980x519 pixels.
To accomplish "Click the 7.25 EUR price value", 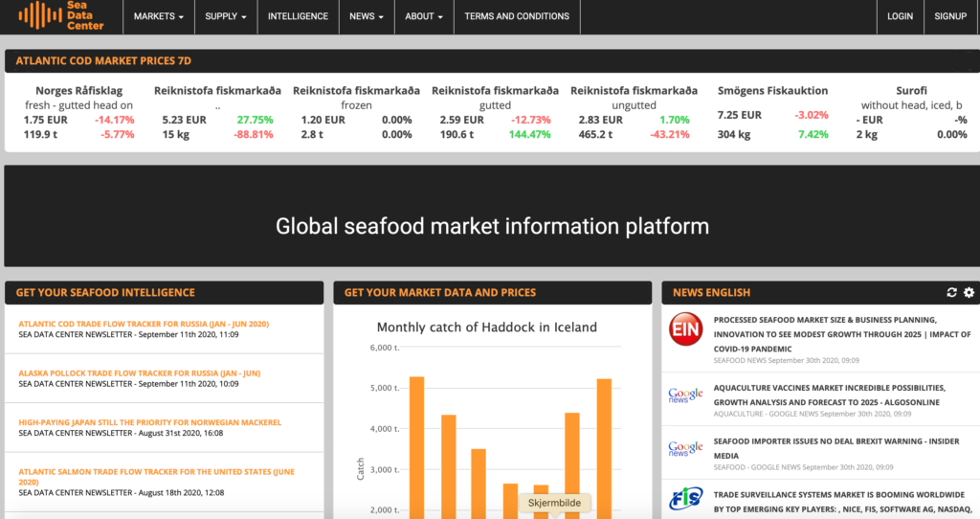I will 740,115.
